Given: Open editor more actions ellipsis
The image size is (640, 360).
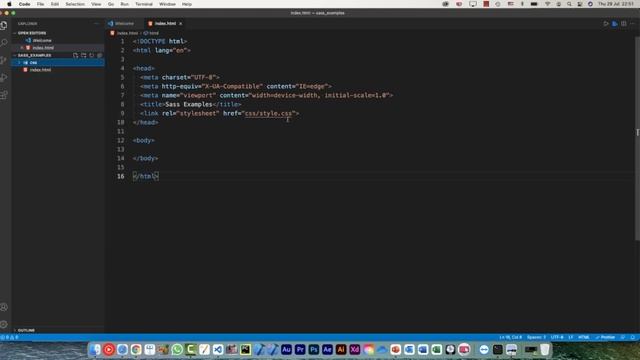Looking at the screenshot, I should [x=632, y=24].
